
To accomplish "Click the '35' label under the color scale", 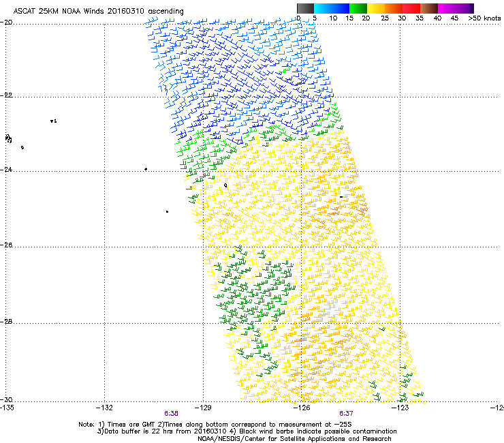I will (x=420, y=18).
